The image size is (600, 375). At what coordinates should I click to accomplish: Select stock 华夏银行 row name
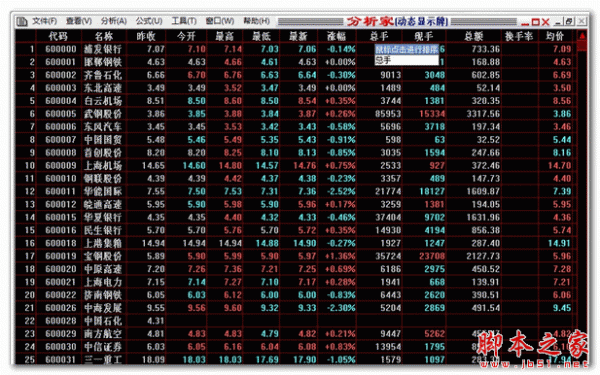pos(103,217)
